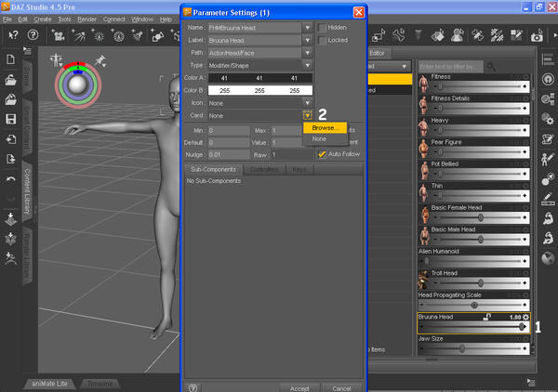The height and width of the screenshot is (392, 558).
Task: Click the Render camera icon in top toolbar
Action: point(537,35)
